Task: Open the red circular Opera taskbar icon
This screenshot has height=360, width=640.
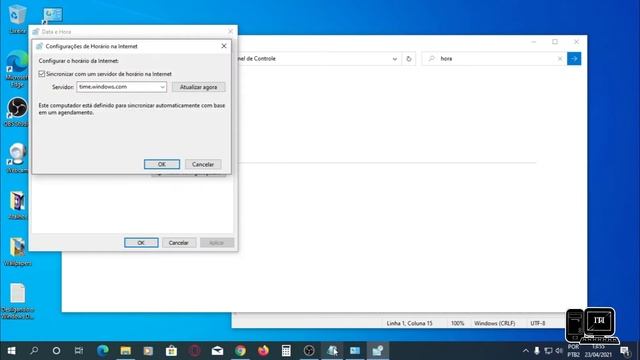Action: click(x=194, y=351)
